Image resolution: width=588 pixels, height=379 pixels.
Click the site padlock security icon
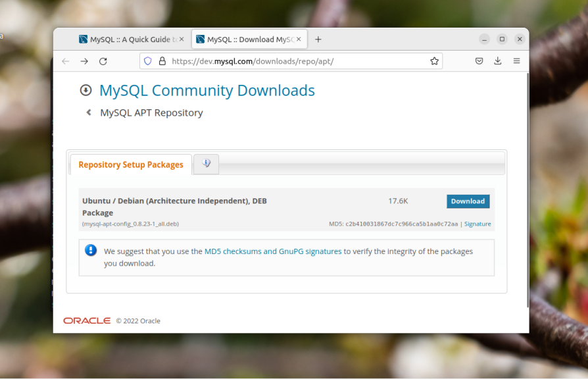162,61
